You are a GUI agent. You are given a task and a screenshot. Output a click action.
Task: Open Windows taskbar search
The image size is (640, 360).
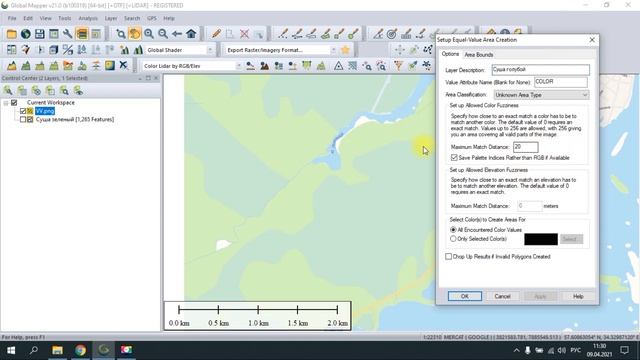tap(34, 350)
